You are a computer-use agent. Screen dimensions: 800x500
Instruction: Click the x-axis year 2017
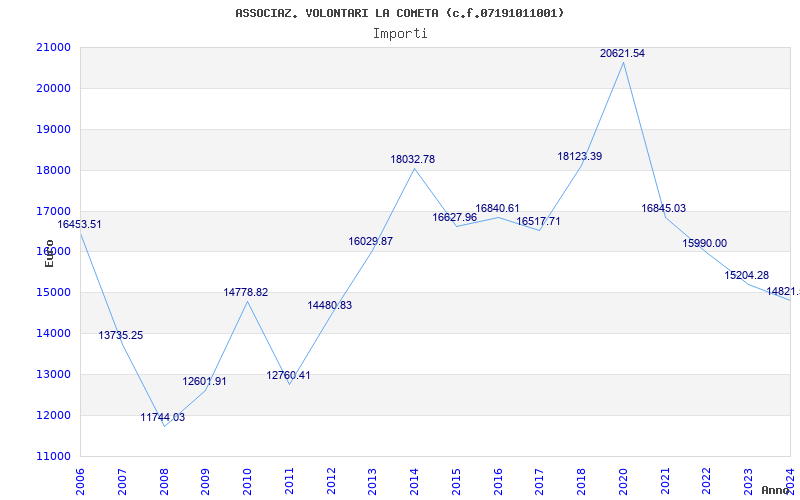(x=540, y=481)
